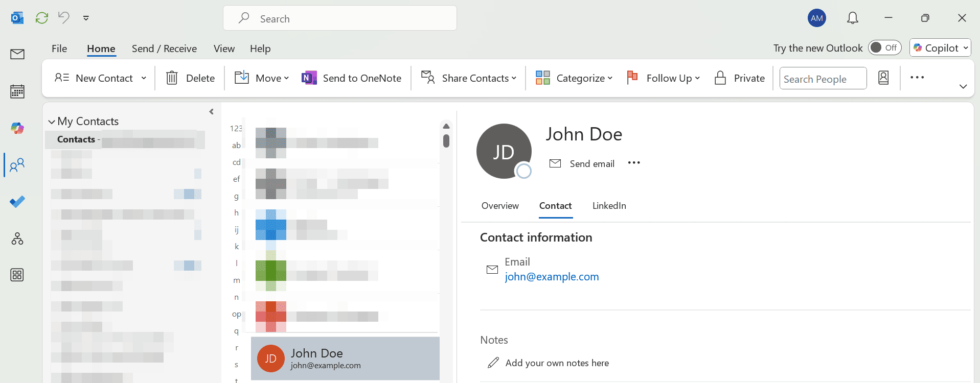The width and height of the screenshot is (980, 383).
Task: Click the Outlook app icon in title bar
Action: 17,18
